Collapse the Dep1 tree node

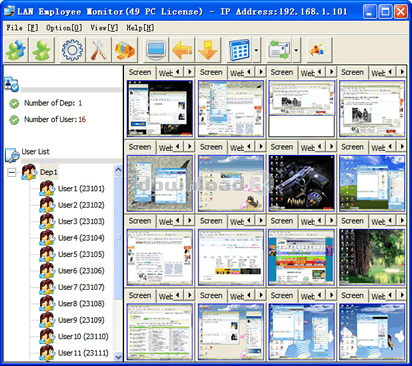pyautogui.click(x=12, y=172)
